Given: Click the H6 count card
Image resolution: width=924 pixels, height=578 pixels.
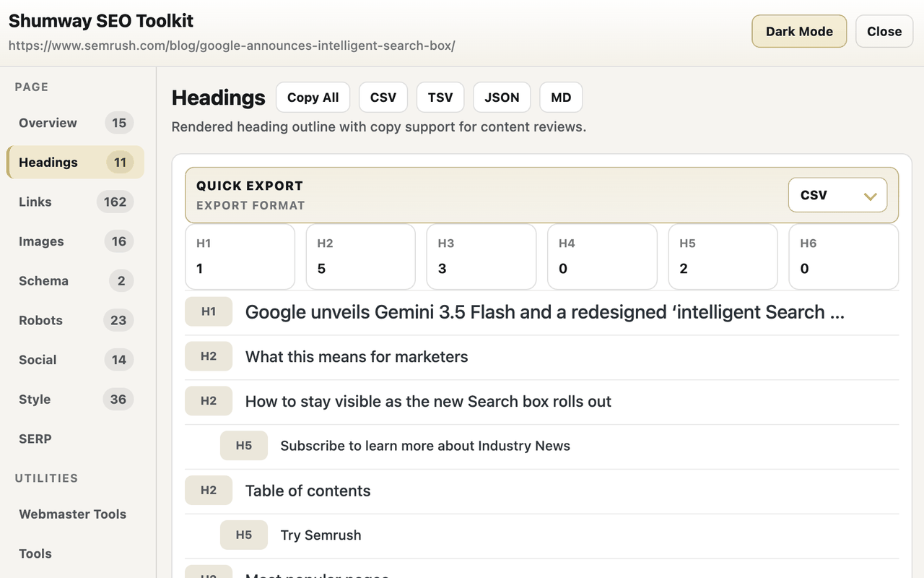Looking at the screenshot, I should pos(844,256).
